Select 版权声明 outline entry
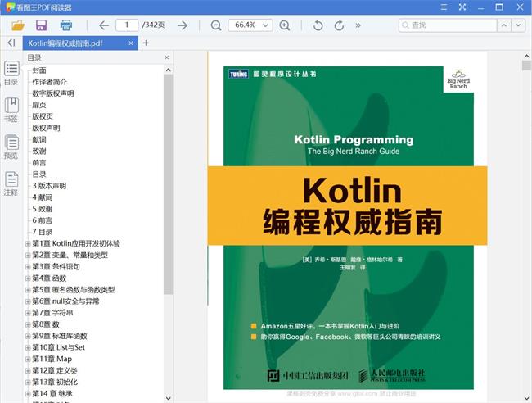 [x=46, y=128]
